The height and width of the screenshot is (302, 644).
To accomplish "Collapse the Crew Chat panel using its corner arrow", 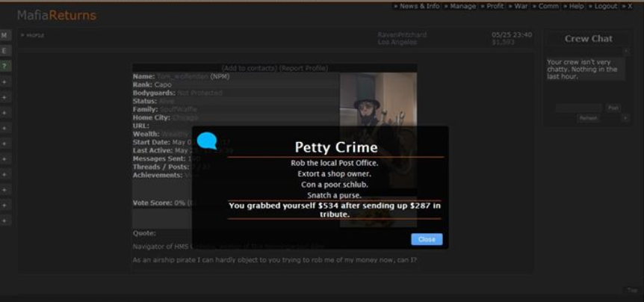I will point(625,51).
